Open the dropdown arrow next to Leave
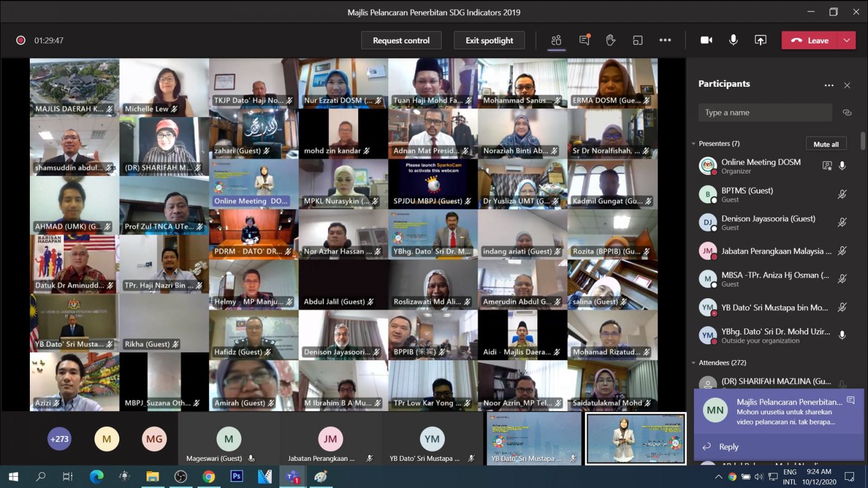Viewport: 868px width, 488px height. 847,40
